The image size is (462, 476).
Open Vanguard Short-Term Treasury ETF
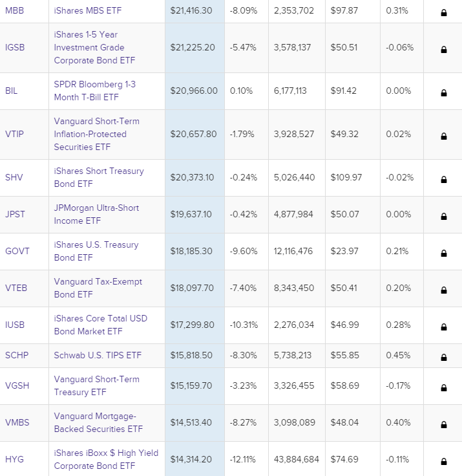point(97,386)
